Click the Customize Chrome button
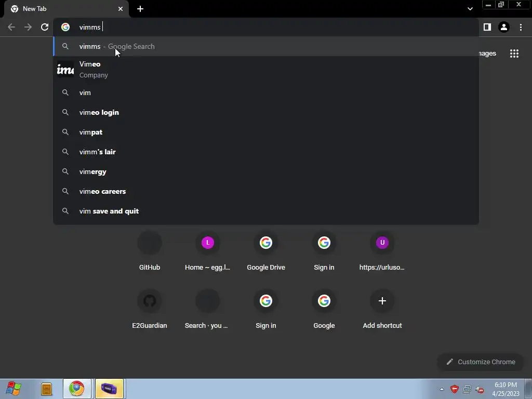Viewport: 532px width, 399px height. point(481,362)
